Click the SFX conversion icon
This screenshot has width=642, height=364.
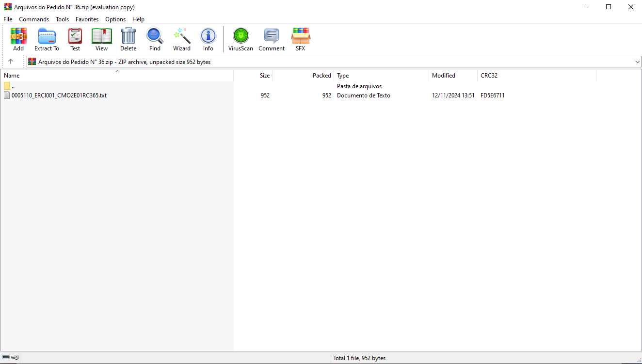pyautogui.click(x=301, y=39)
